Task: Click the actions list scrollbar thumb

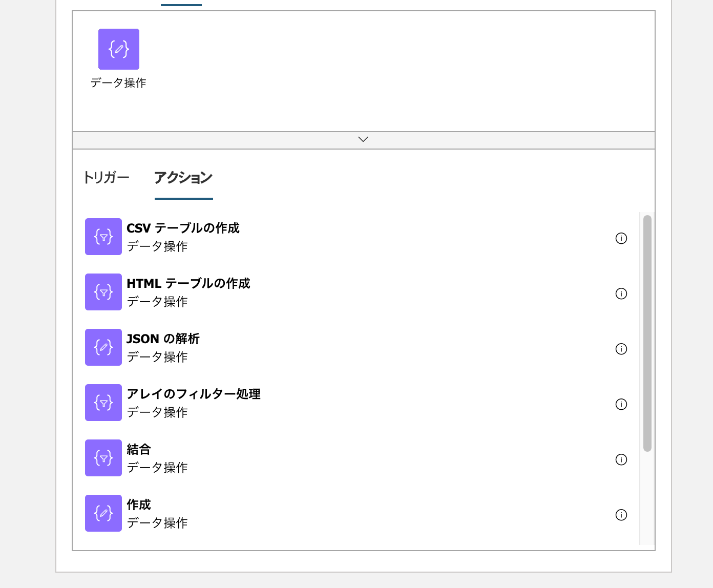Action: 647,333
